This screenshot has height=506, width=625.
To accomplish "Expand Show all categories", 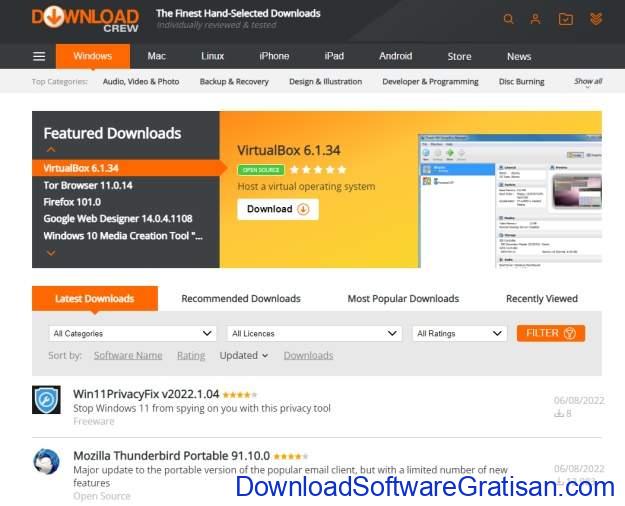I will point(588,82).
